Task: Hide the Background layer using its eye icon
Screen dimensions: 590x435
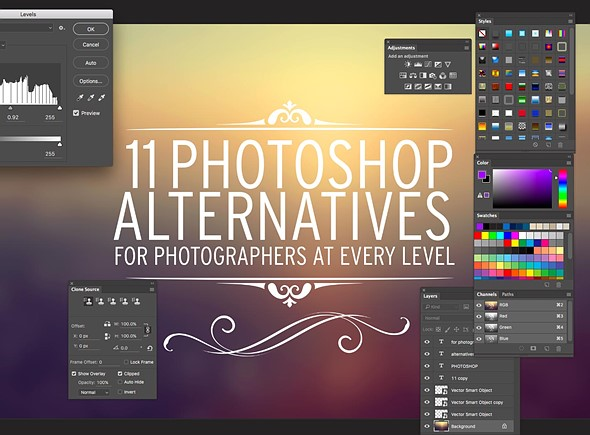Action: point(427,426)
